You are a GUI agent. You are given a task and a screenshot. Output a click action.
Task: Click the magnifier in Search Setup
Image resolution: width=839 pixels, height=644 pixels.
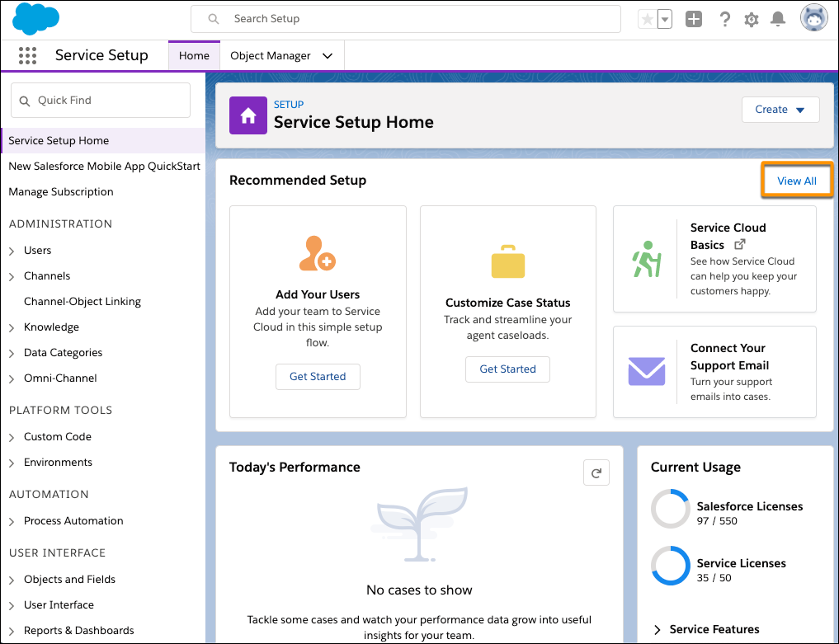214,19
